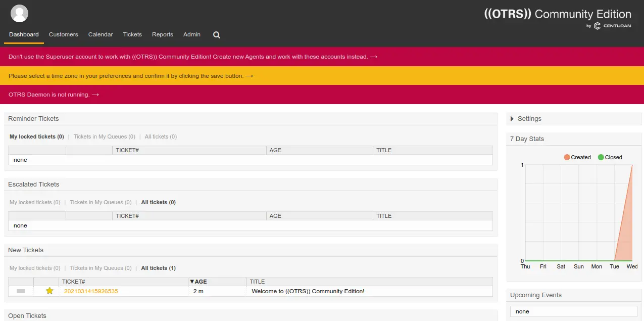This screenshot has height=321, width=644.
Task: Select All tickets (1) in New Tickets
Action: (x=159, y=268)
